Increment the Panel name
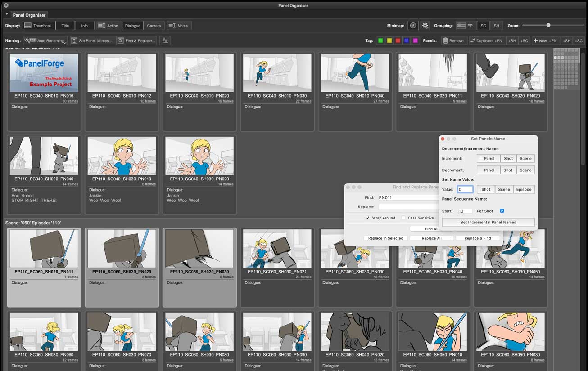The height and width of the screenshot is (371, 588). 488,158
